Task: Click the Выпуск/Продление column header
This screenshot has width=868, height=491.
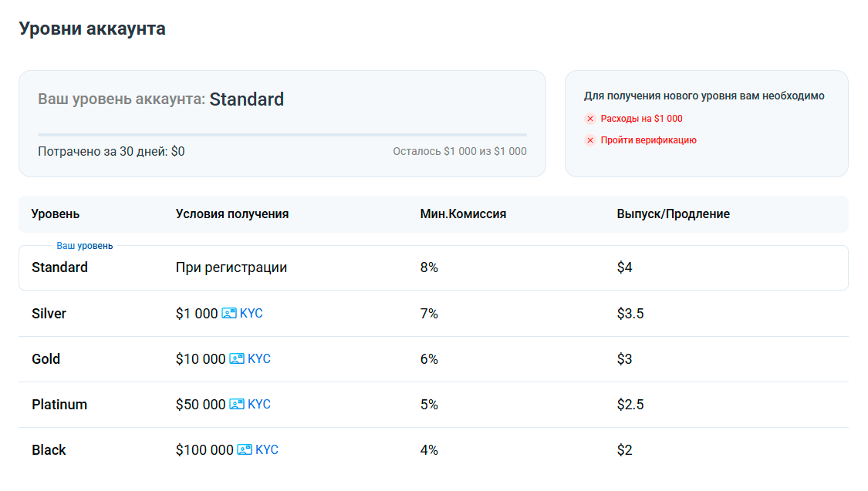Action: click(x=674, y=214)
